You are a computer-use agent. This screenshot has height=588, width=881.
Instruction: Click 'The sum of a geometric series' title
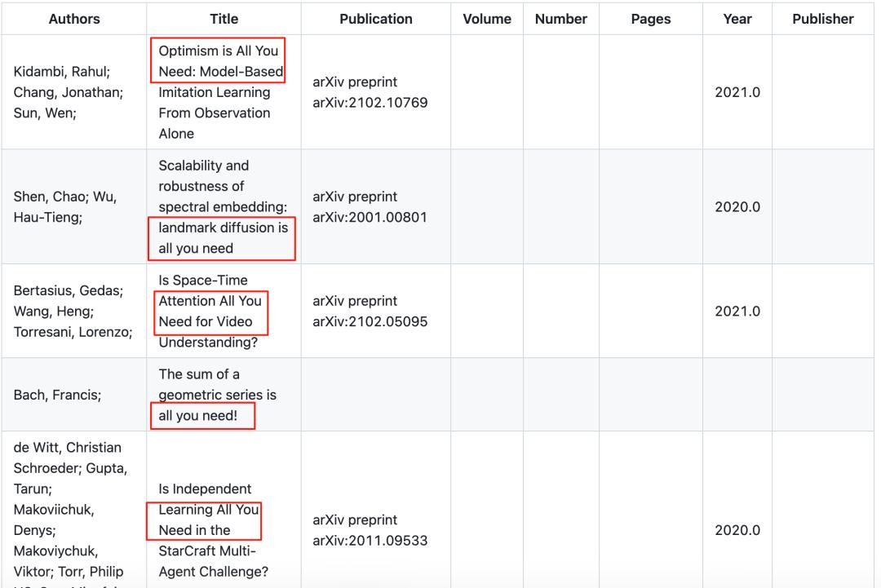(x=217, y=396)
